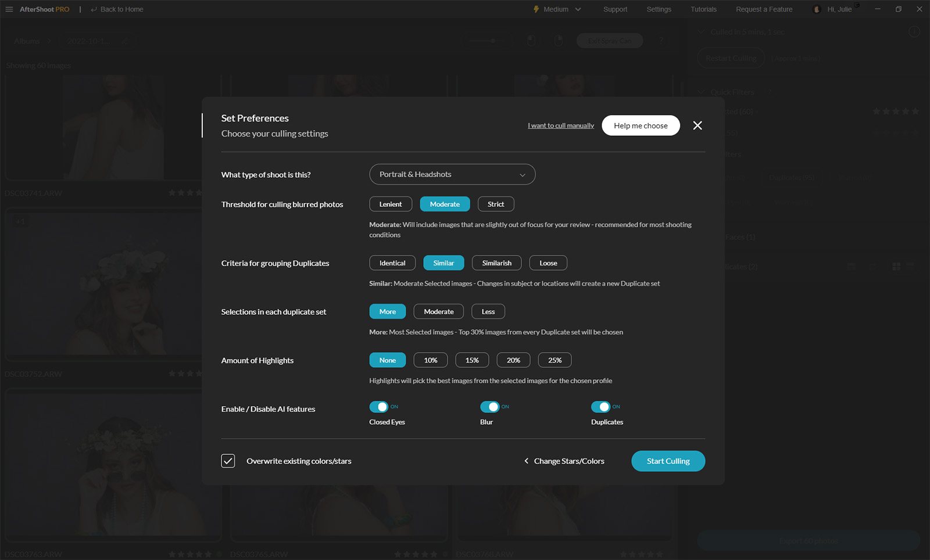This screenshot has width=930, height=560.
Task: Choose Similarish duplicate grouping
Action: (x=496, y=263)
